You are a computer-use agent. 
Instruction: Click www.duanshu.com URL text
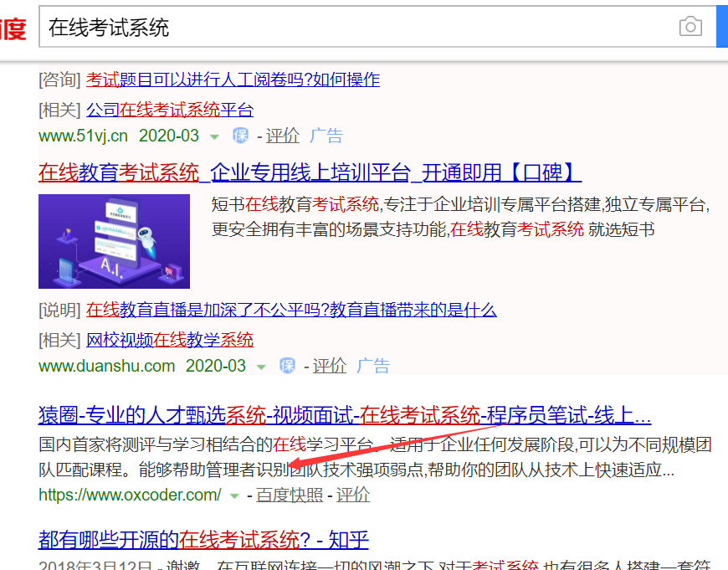click(x=107, y=366)
